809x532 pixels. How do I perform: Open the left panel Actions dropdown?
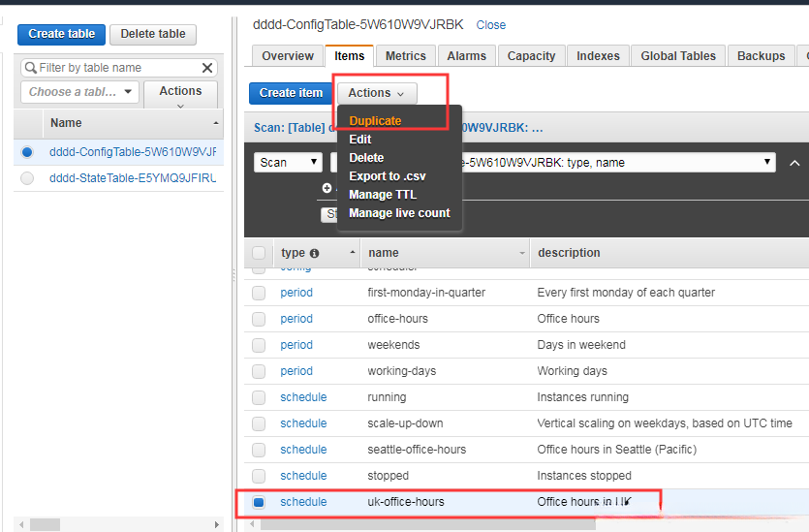tap(180, 94)
